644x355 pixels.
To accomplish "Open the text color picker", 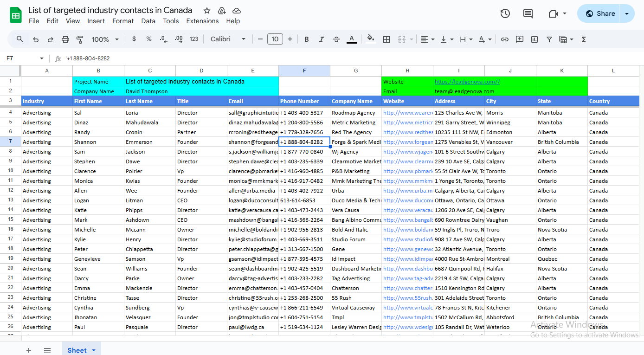I will point(352,39).
